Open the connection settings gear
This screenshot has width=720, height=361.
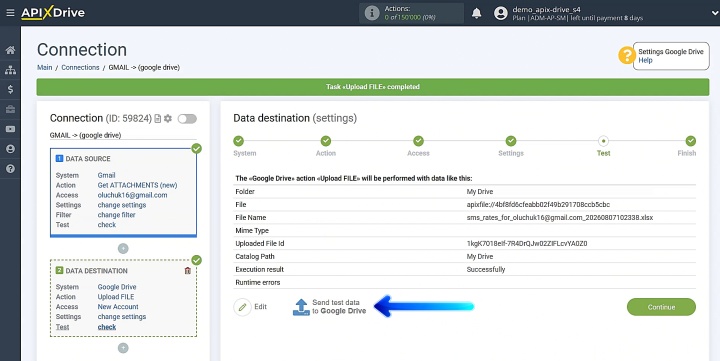[x=168, y=118]
